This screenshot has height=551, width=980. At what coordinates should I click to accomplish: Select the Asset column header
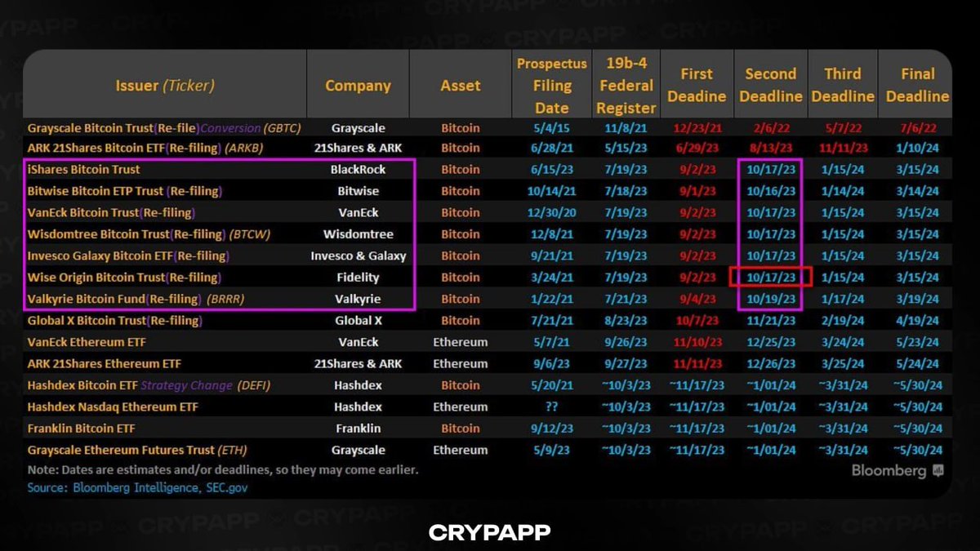click(461, 86)
